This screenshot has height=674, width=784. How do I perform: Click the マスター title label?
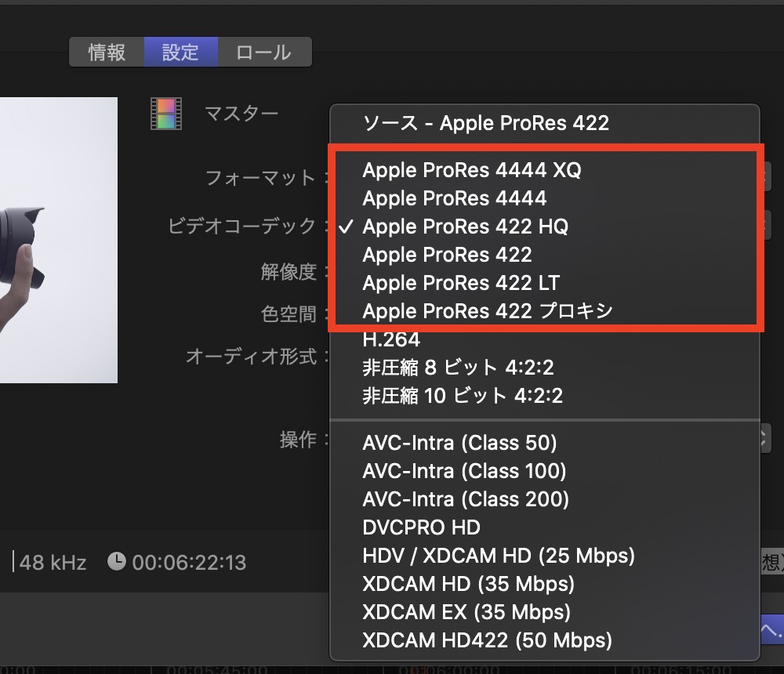241,114
